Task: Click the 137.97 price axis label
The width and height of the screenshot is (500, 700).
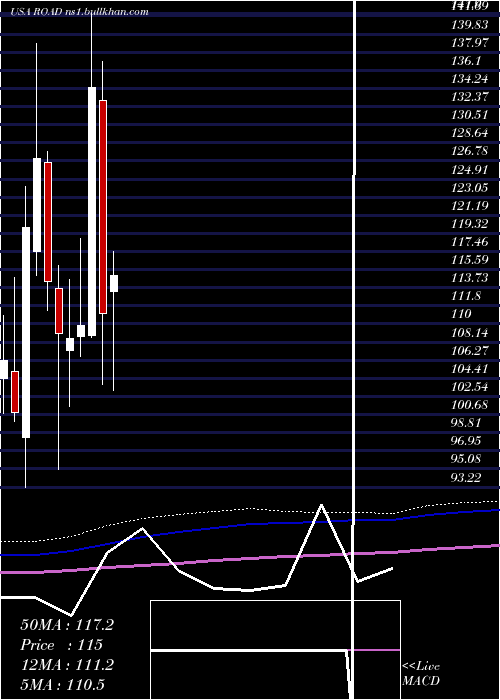Action: 470,43
